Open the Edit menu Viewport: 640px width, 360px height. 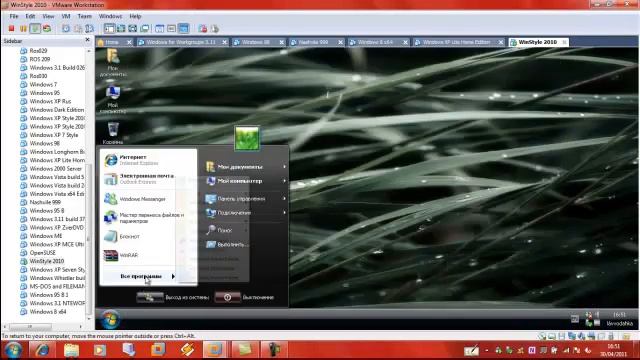click(30, 16)
